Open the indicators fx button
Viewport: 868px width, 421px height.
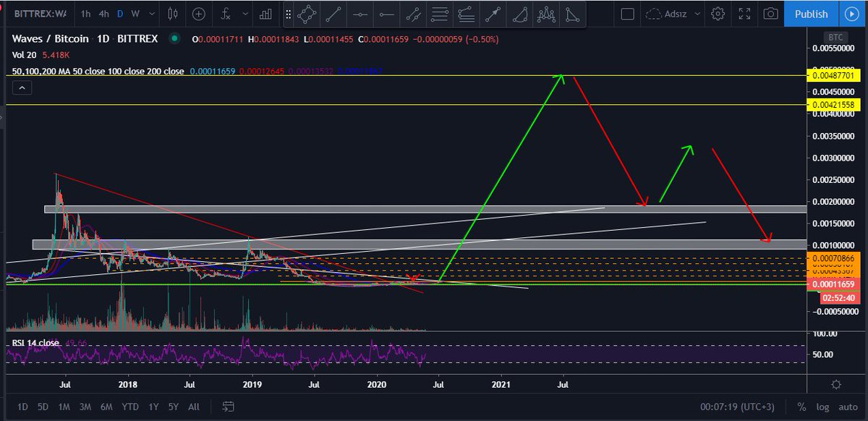(226, 14)
